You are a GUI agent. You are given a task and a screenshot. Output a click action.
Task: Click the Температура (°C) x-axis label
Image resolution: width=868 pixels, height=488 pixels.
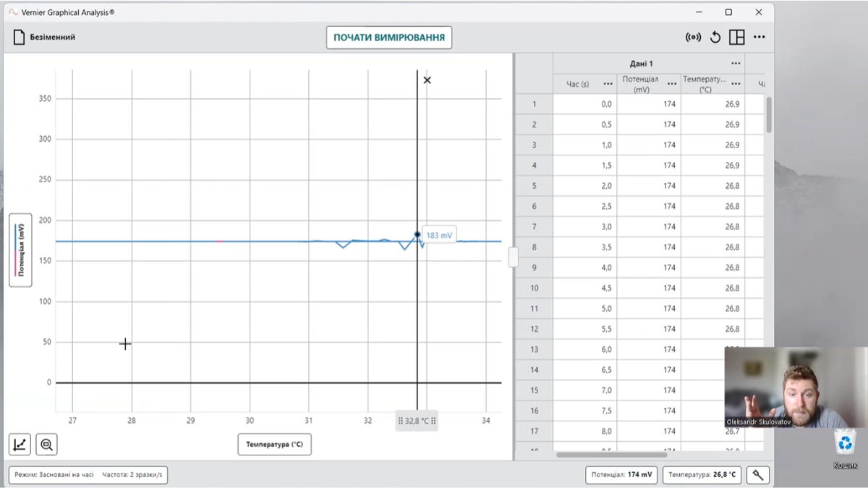coord(274,445)
